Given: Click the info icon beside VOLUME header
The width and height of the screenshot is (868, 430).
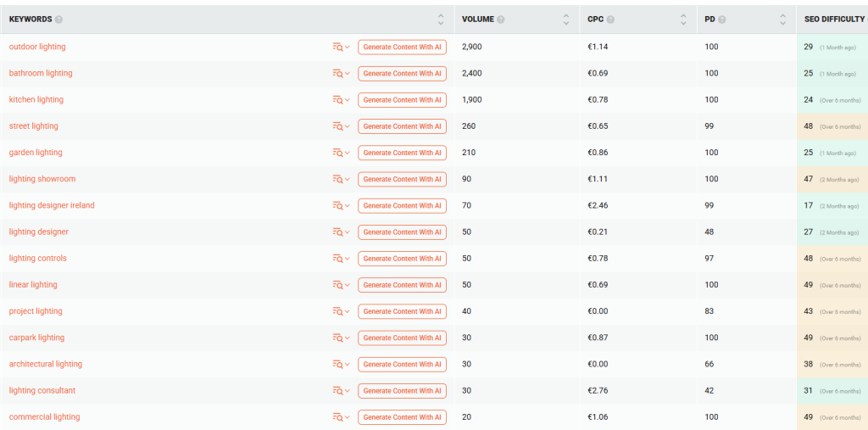Looking at the screenshot, I should pos(501,20).
